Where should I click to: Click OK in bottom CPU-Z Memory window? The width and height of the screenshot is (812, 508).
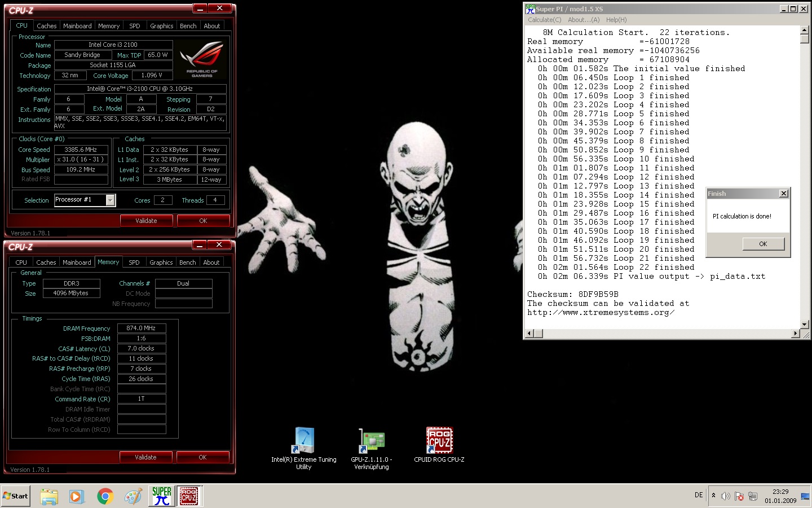coord(202,457)
